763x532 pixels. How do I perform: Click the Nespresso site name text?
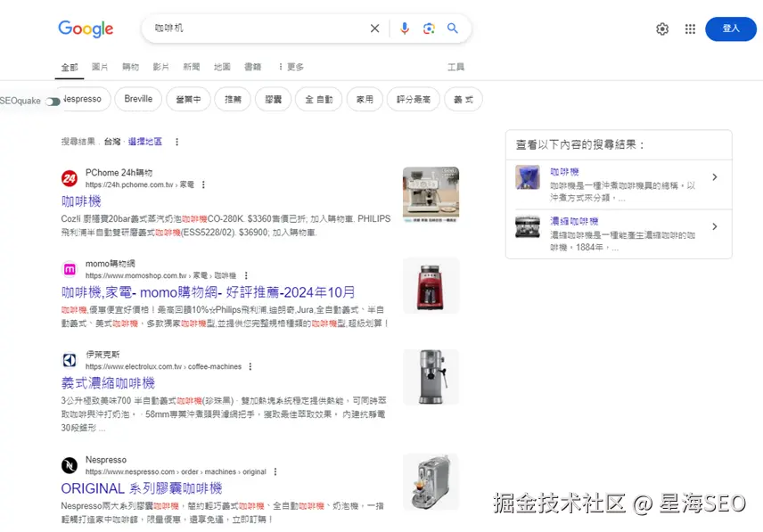tap(106, 460)
